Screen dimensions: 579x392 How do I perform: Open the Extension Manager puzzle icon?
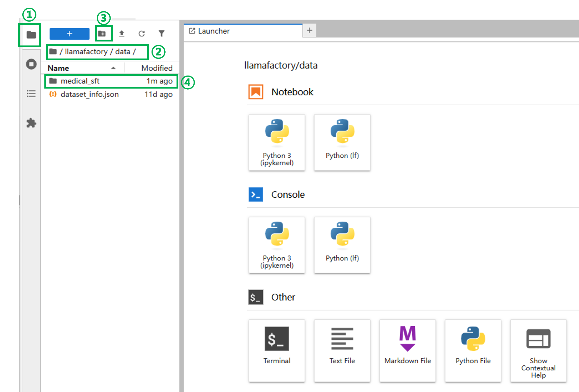pos(31,123)
